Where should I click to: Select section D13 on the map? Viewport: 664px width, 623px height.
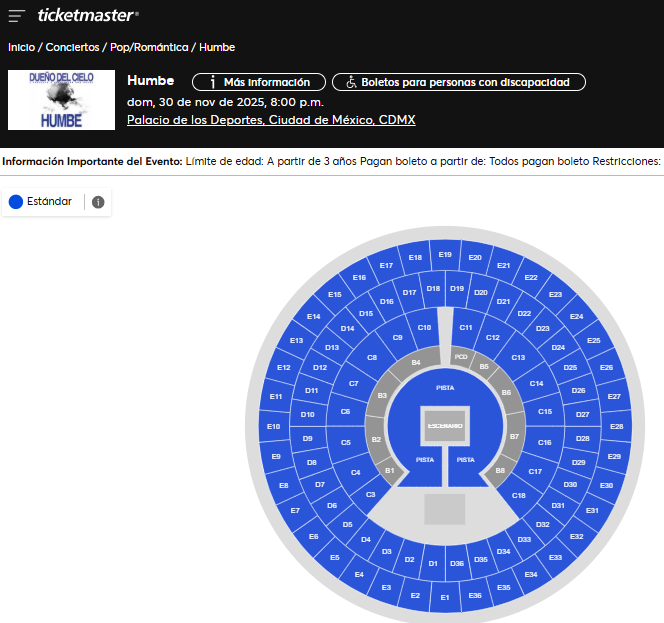(x=332, y=347)
